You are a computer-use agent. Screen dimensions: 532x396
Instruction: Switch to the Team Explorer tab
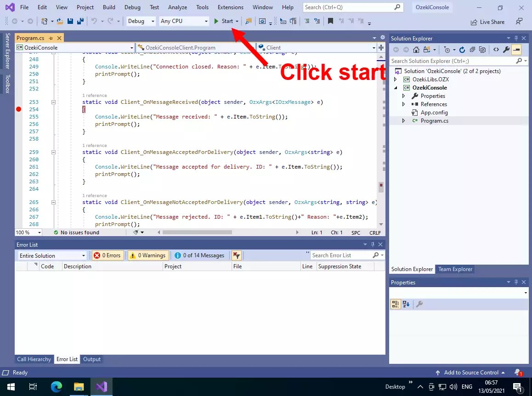[x=455, y=269]
